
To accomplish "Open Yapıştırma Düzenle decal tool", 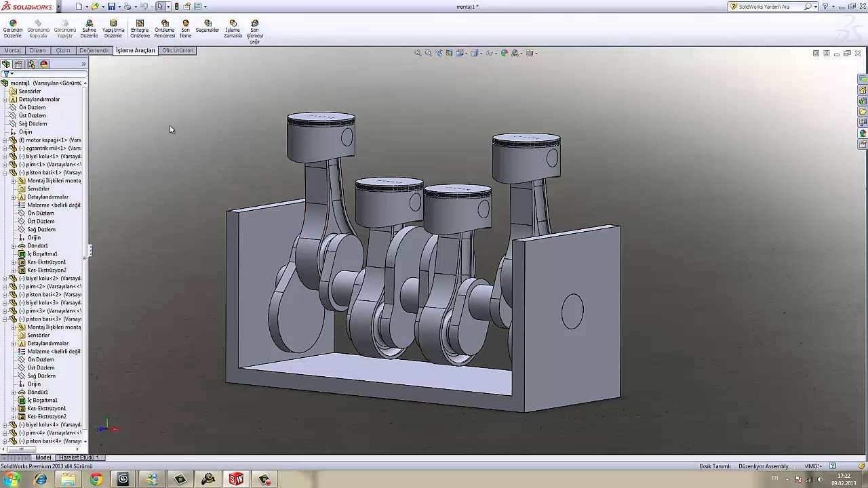I will coord(113,28).
